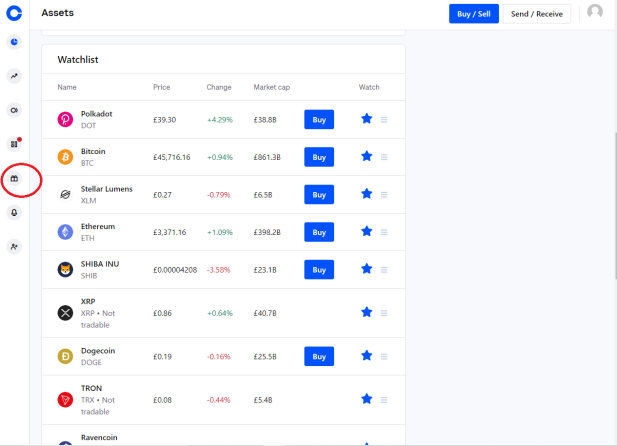Screen dimensions: 617x446
Task: Click the SHIBA INU change -3.58%
Action: 218,270
